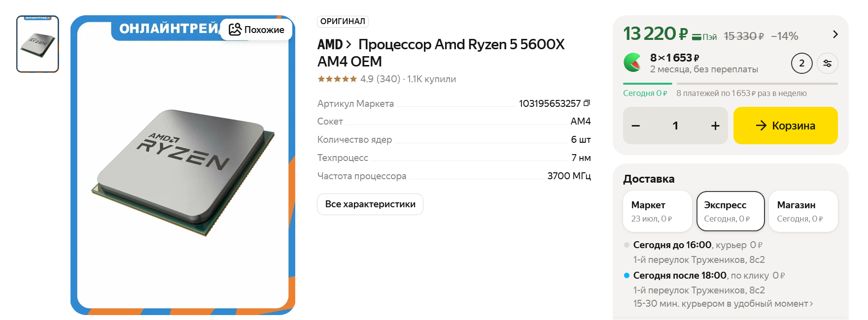Click the −14% discount label
The width and height of the screenshot is (868, 320).
785,36
